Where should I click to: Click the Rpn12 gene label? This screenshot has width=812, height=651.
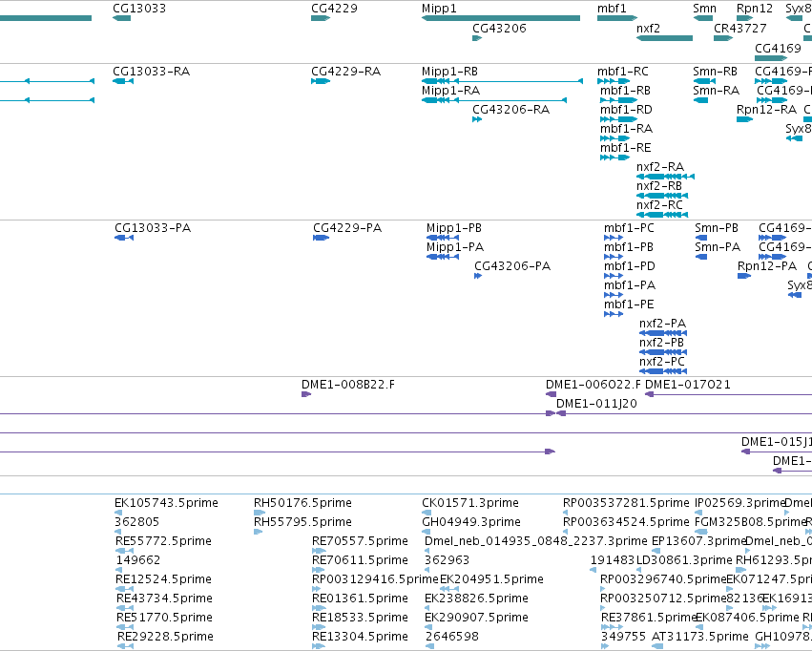coord(755,9)
